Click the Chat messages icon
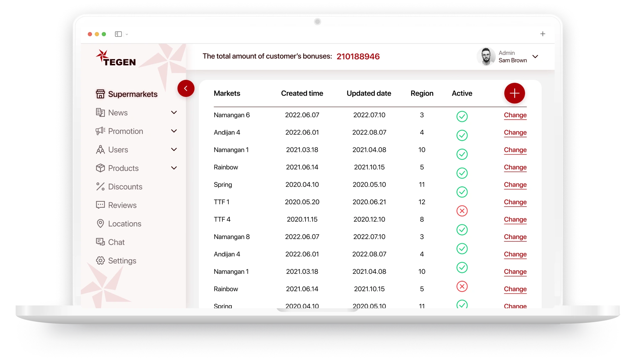 (x=101, y=242)
